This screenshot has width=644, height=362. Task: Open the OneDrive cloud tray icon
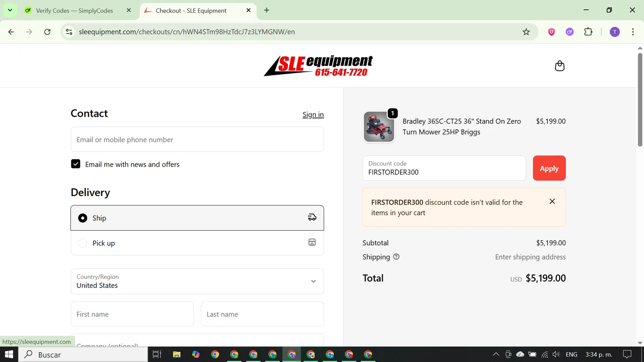pyautogui.click(x=520, y=354)
